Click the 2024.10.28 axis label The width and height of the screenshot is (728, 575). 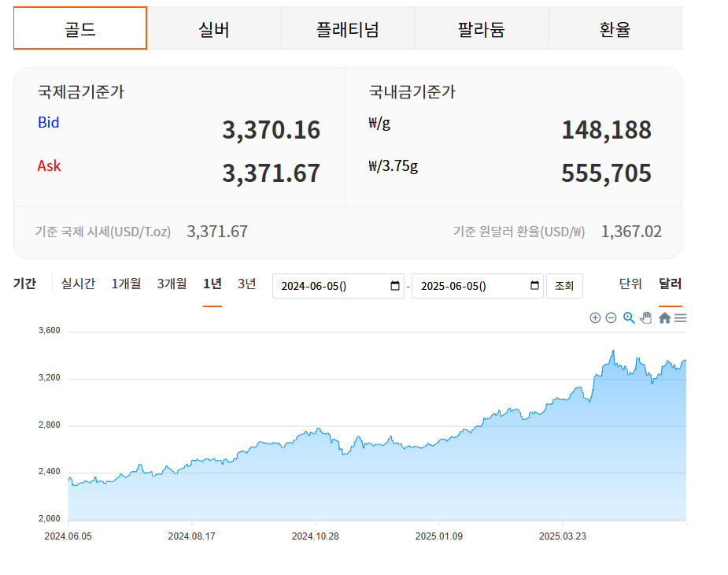pos(316,536)
